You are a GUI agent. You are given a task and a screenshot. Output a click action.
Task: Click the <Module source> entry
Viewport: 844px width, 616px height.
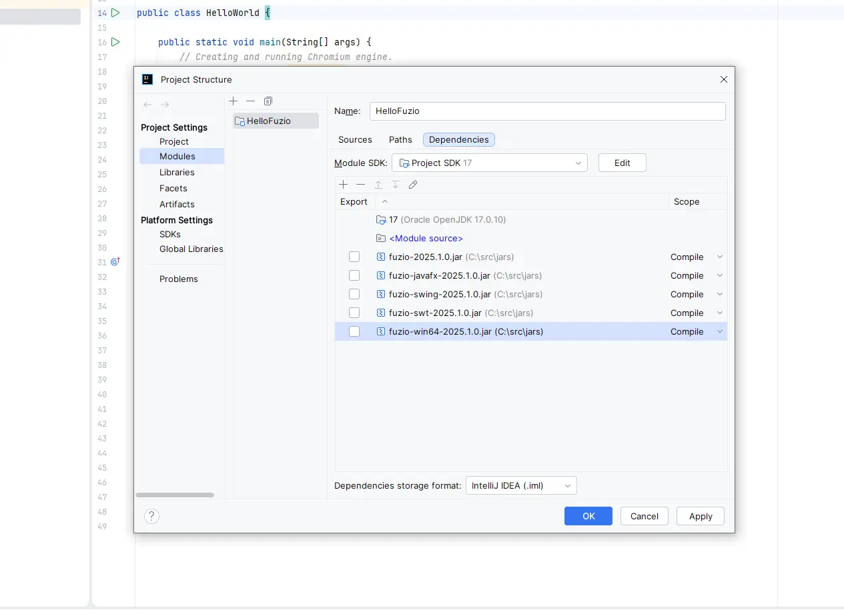pyautogui.click(x=426, y=238)
